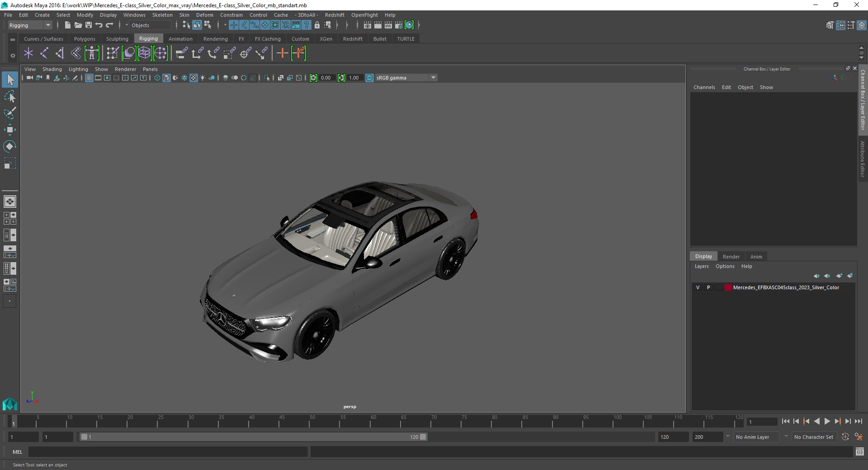Viewport: 868px width, 470px height.
Task: Switch to single perspective pane layout
Action: tap(9, 202)
